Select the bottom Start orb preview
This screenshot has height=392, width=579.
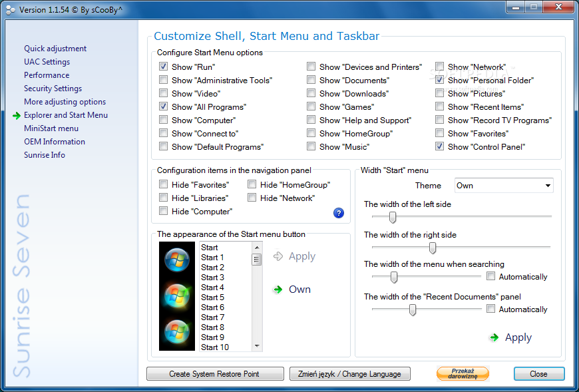[177, 331]
